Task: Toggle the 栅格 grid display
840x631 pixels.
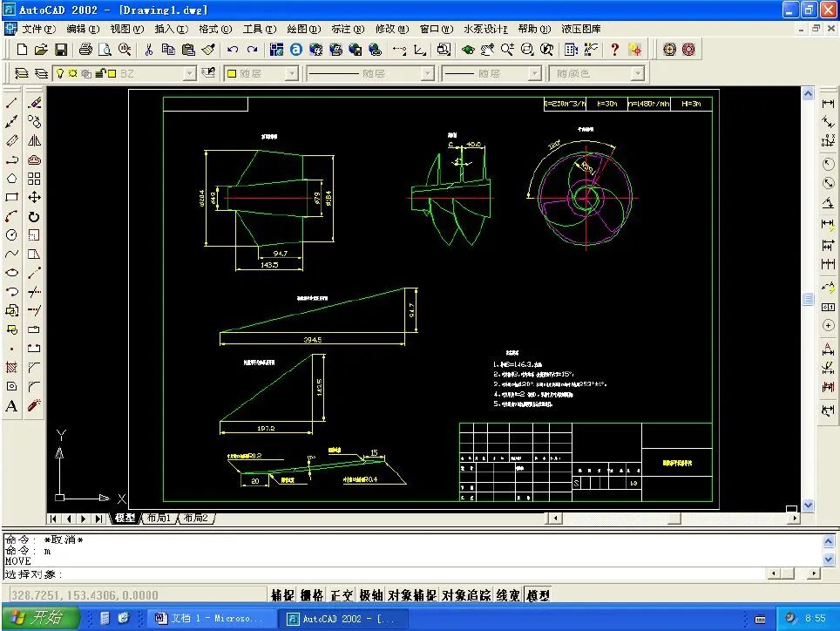Action: 311,595
